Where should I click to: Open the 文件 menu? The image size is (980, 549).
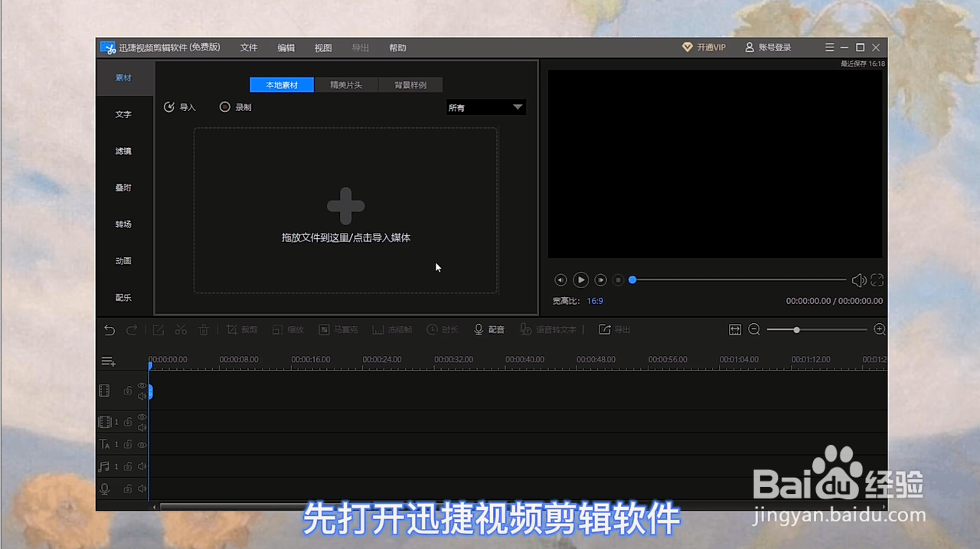coord(248,47)
